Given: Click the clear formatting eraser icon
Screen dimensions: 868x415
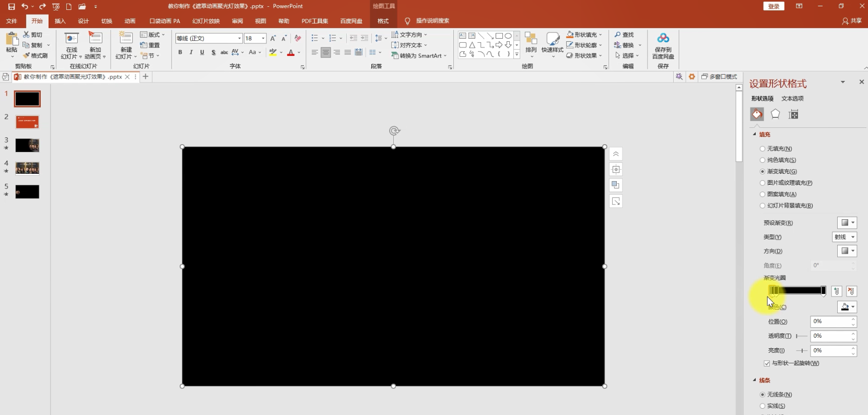Looking at the screenshot, I should 298,38.
